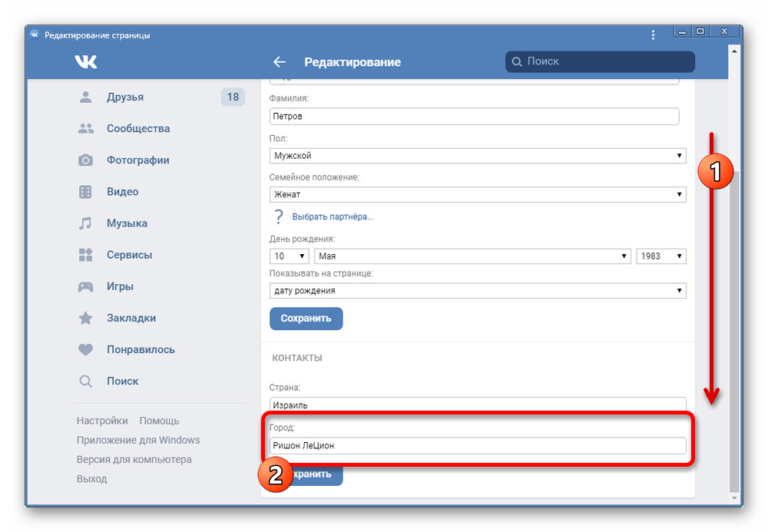Viewport: 768px width, 532px height.
Task: Click the Services tiles icon
Action: [86, 255]
